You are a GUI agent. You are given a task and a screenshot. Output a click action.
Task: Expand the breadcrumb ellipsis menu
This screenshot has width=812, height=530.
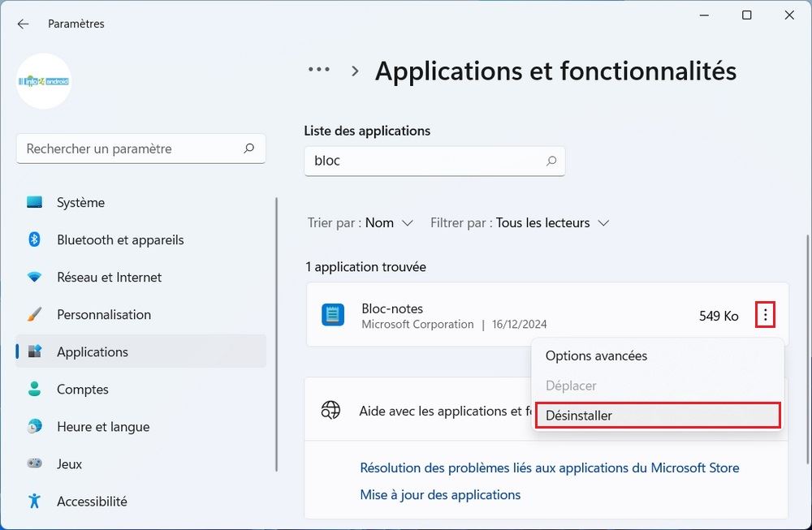pos(319,70)
